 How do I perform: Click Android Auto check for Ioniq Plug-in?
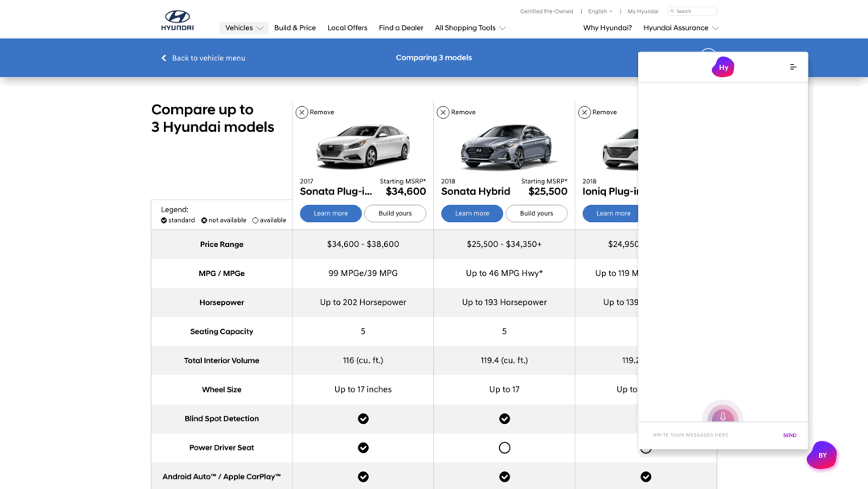pos(646,477)
